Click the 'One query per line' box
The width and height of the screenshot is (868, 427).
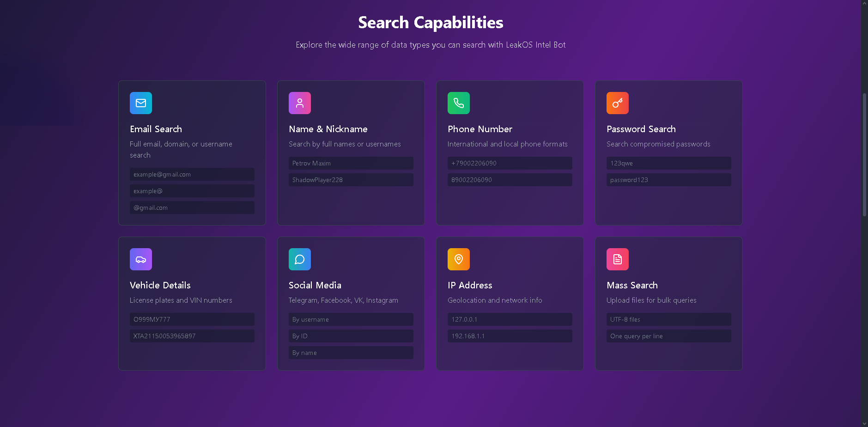(669, 336)
